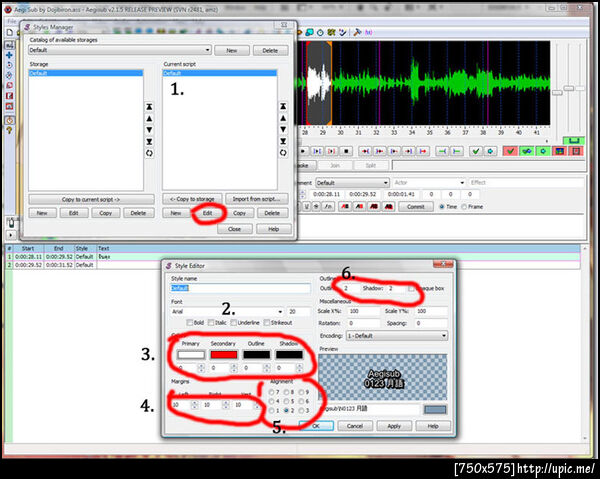The height and width of the screenshot is (479, 600).
Task: Click yellow question mark help icon
Action: (x=9, y=130)
